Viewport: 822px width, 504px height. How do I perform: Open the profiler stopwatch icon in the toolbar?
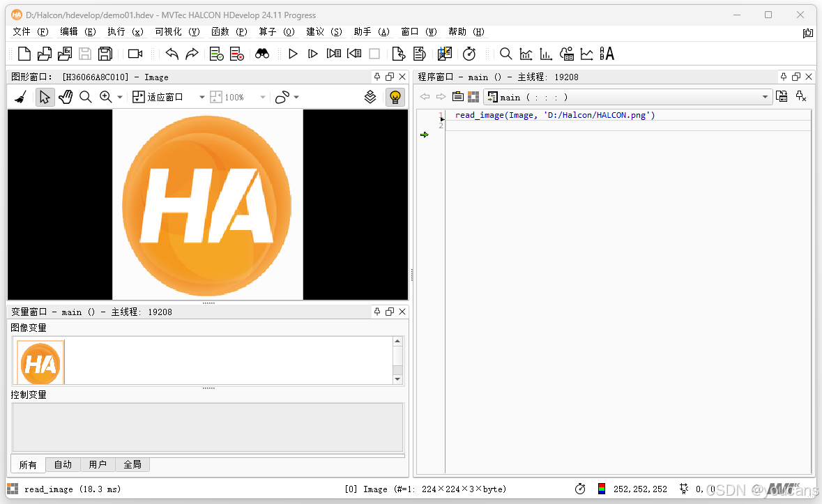point(469,54)
